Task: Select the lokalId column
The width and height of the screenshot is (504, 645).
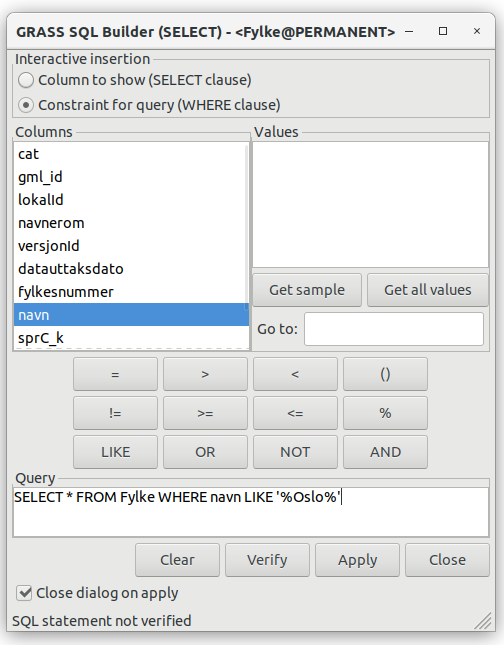Action: (x=129, y=200)
